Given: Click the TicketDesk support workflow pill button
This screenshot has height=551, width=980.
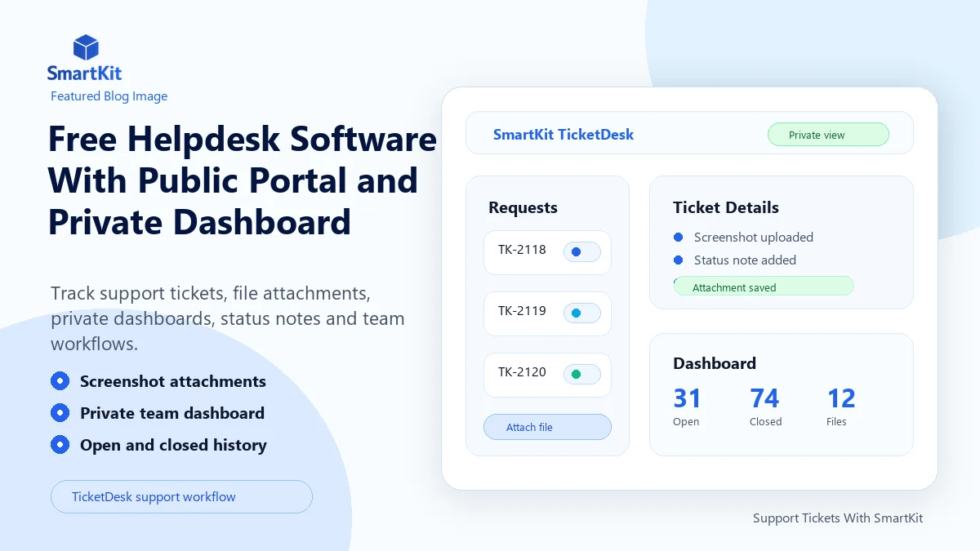Looking at the screenshot, I should [181, 496].
